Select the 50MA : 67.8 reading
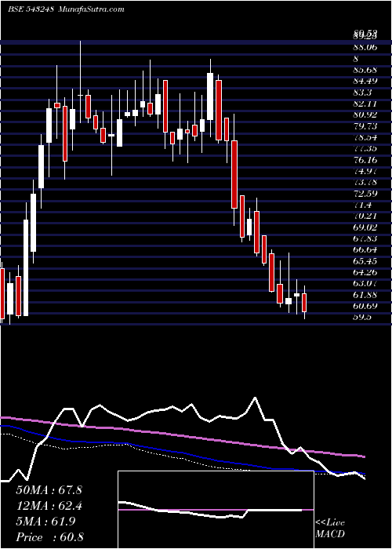This screenshot has height=549, width=392. click(49, 490)
